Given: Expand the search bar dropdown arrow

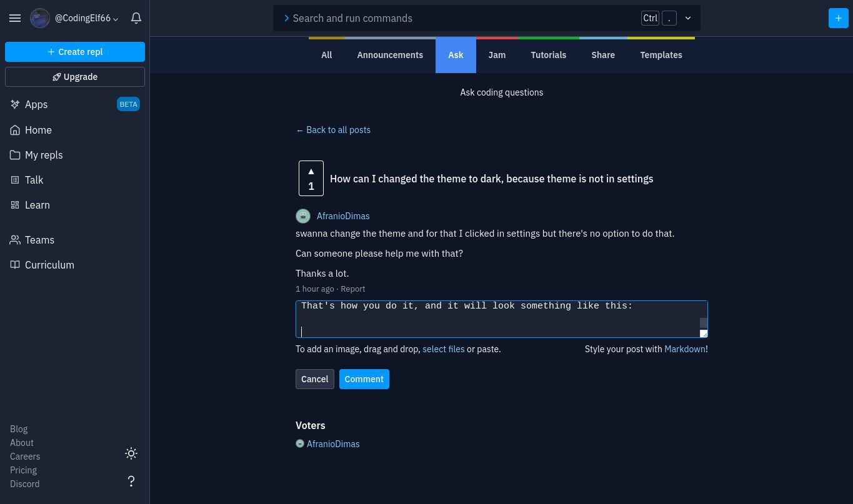Looking at the screenshot, I should point(688,18).
